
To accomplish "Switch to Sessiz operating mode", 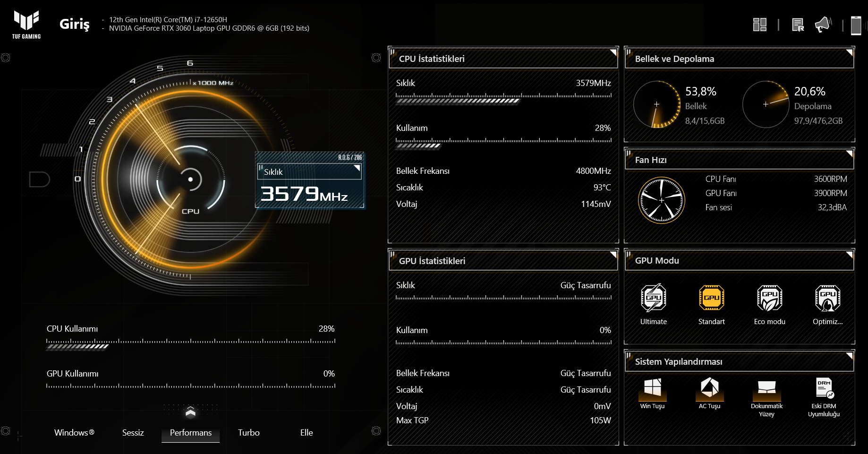I will [133, 433].
